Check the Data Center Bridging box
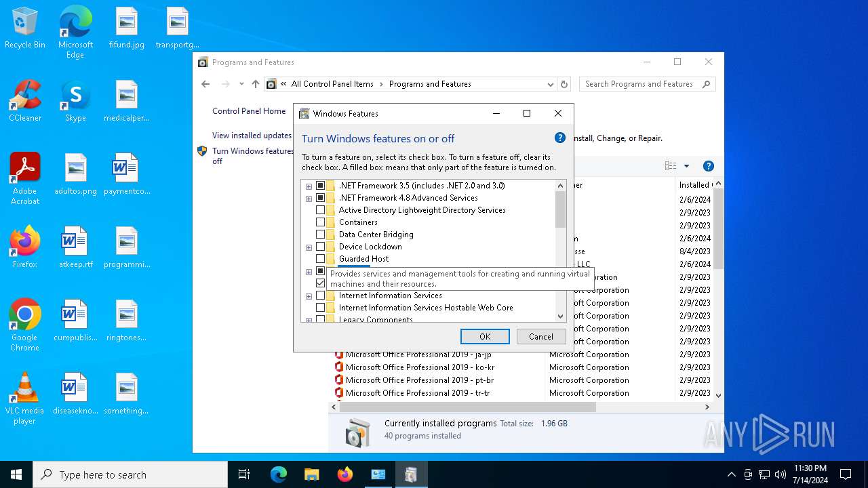Viewport: 868px width, 488px height. pyautogui.click(x=321, y=235)
